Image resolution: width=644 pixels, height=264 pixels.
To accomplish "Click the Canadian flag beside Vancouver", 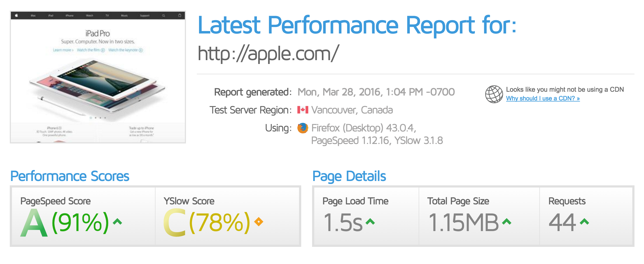I will pyautogui.click(x=303, y=110).
